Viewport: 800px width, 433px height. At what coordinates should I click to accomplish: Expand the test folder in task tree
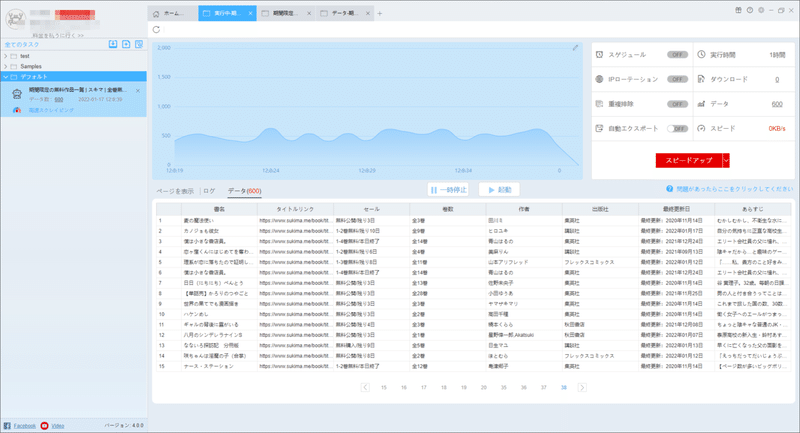coord(6,56)
